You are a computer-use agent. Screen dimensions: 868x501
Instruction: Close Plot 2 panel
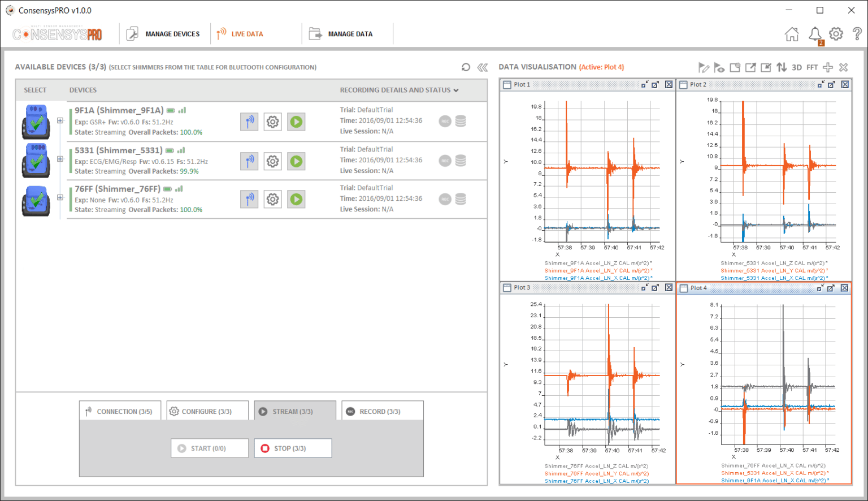(845, 84)
